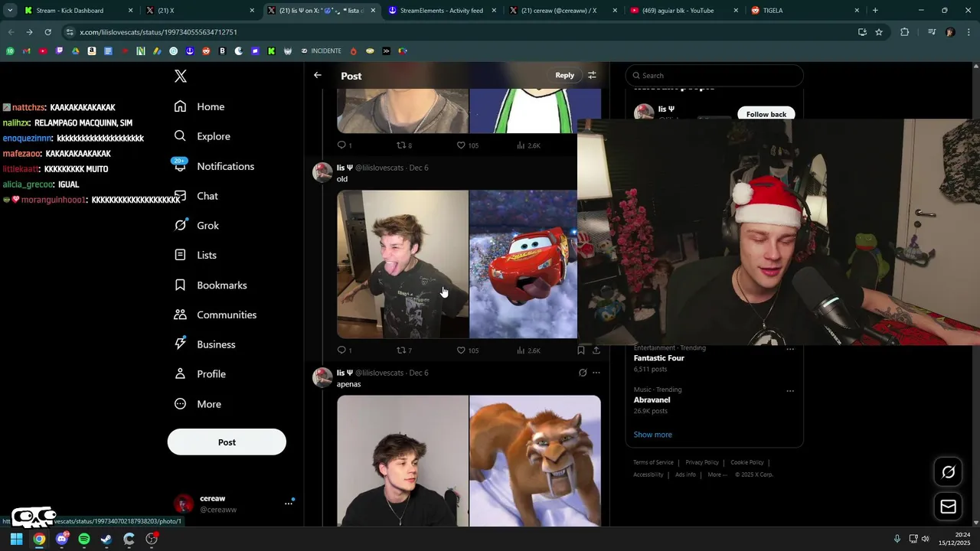
Task: Open the floating Grok button
Action: (x=948, y=472)
